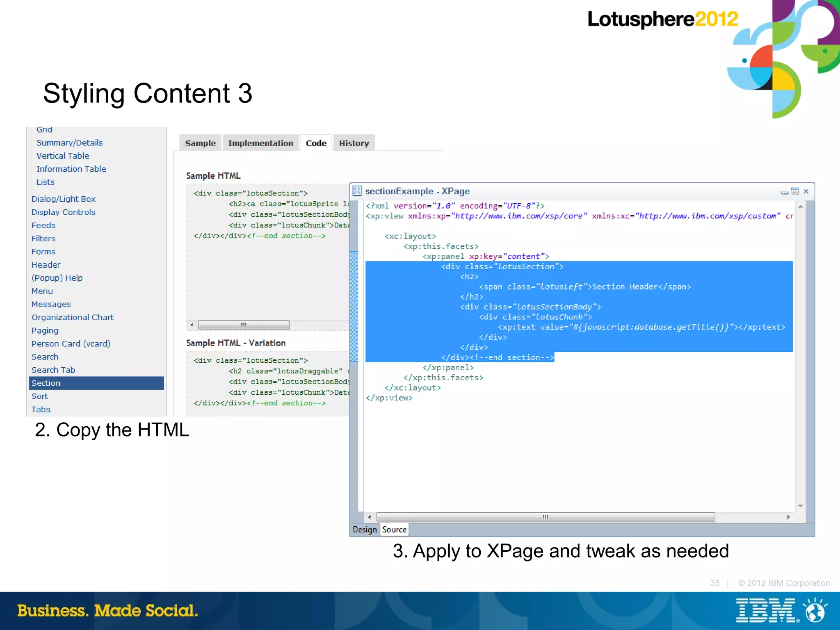Click the lotusLeft Section Header span line
The height and width of the screenshot is (630, 840).
coord(585,287)
